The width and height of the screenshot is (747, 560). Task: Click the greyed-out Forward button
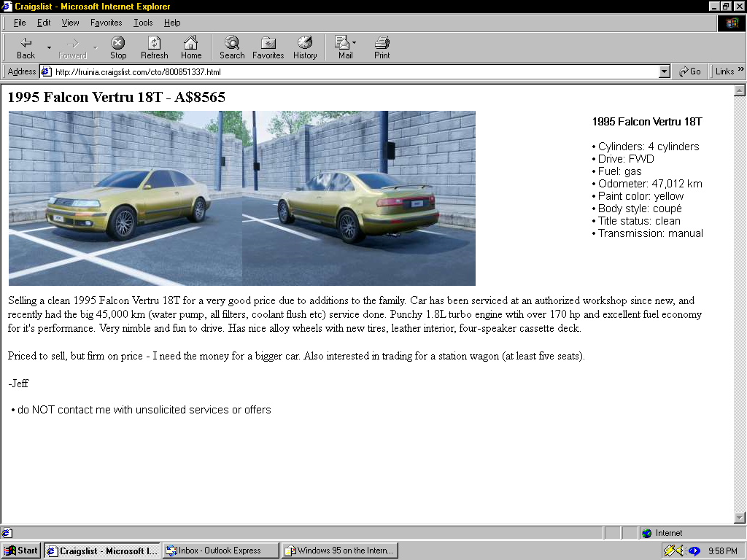pos(72,47)
